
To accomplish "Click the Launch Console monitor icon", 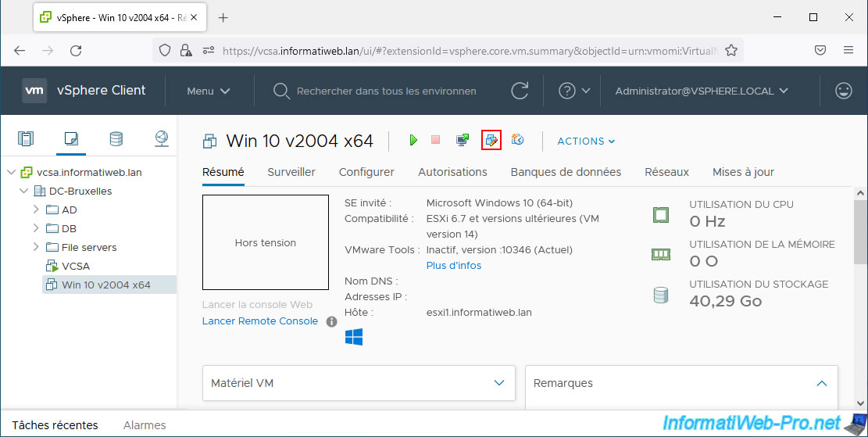I will click(463, 140).
